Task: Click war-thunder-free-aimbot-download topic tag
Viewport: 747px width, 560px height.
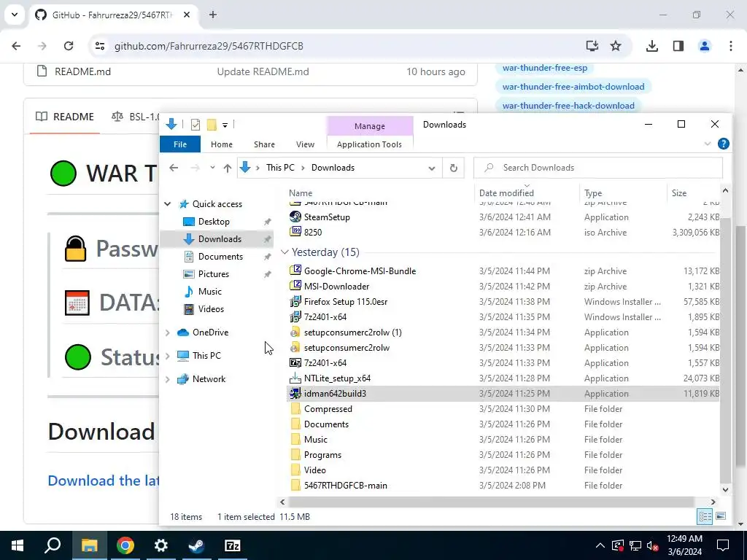Action: coord(573,87)
